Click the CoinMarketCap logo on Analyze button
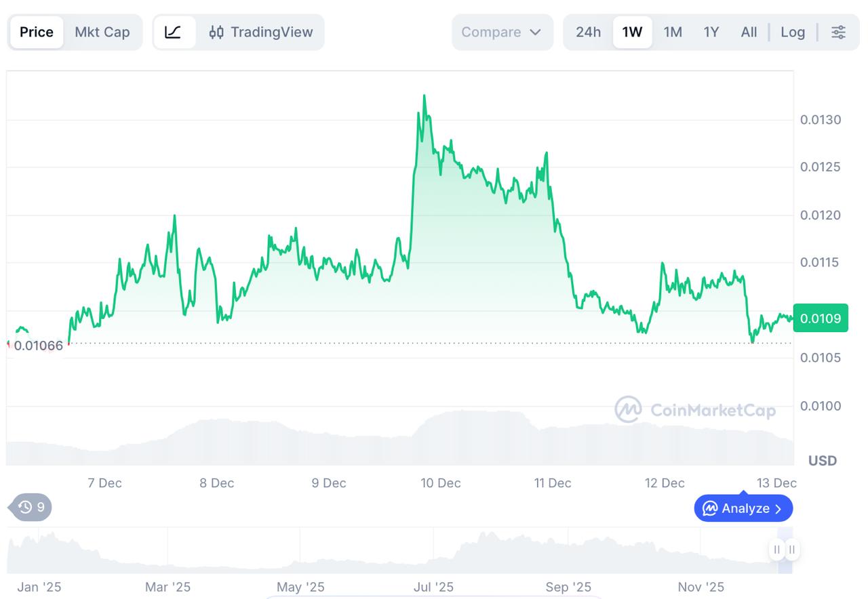The height and width of the screenshot is (599, 868). [x=711, y=508]
